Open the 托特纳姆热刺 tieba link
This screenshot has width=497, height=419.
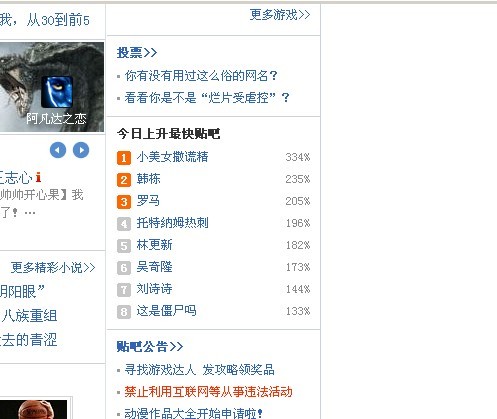pos(172,223)
